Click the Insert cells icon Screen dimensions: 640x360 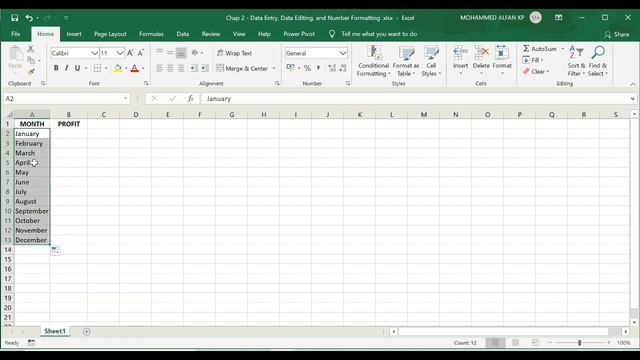pos(460,53)
